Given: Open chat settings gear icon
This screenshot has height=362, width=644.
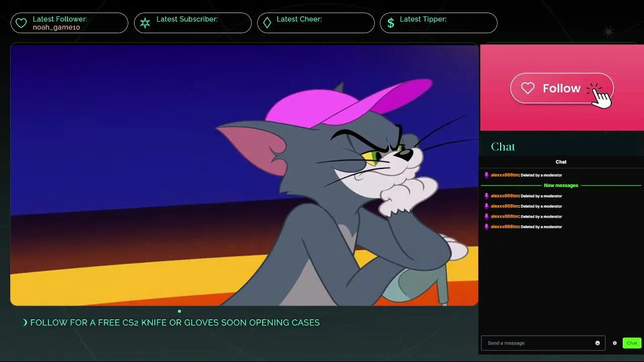Looking at the screenshot, I should [x=614, y=343].
